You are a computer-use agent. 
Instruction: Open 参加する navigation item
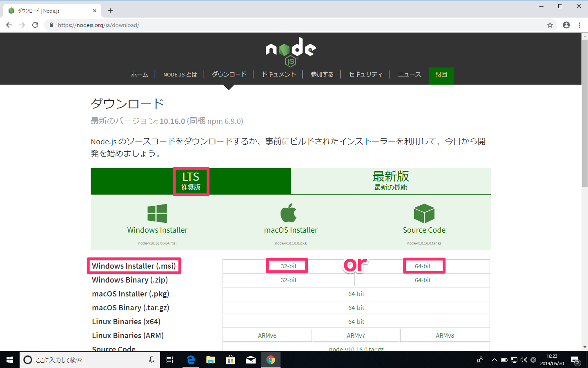322,74
